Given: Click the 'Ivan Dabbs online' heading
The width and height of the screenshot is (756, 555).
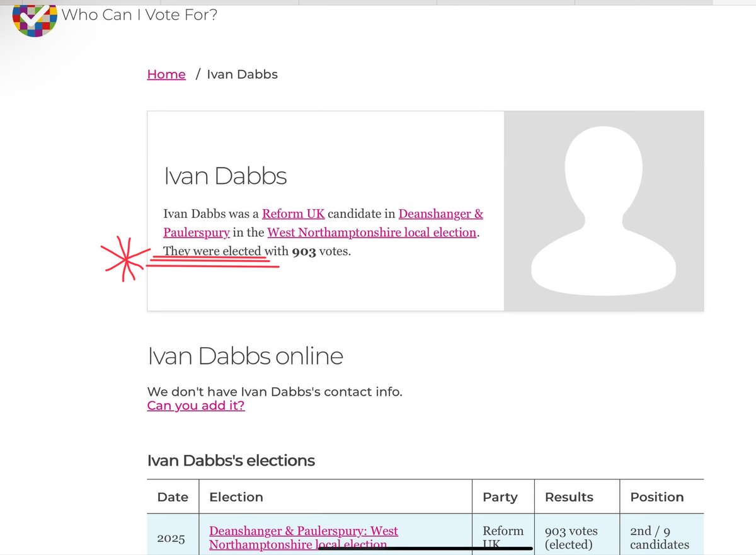Looking at the screenshot, I should pos(245,356).
